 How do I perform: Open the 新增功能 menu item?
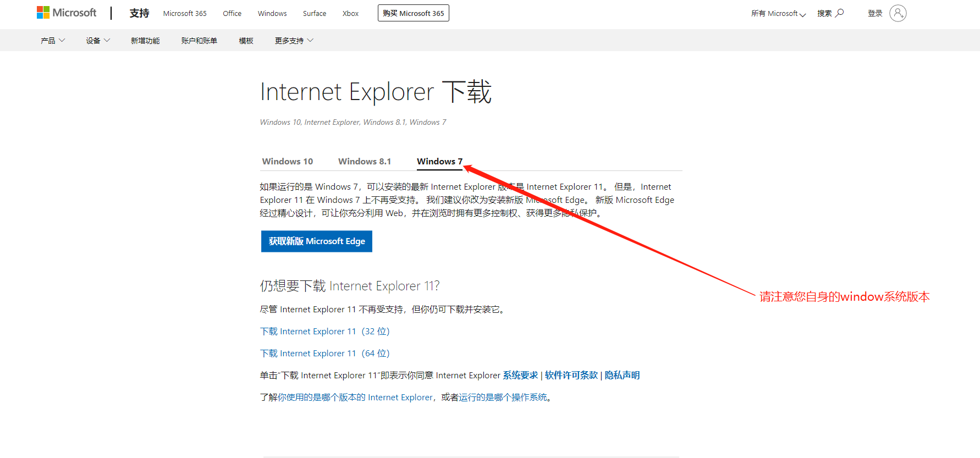click(145, 41)
